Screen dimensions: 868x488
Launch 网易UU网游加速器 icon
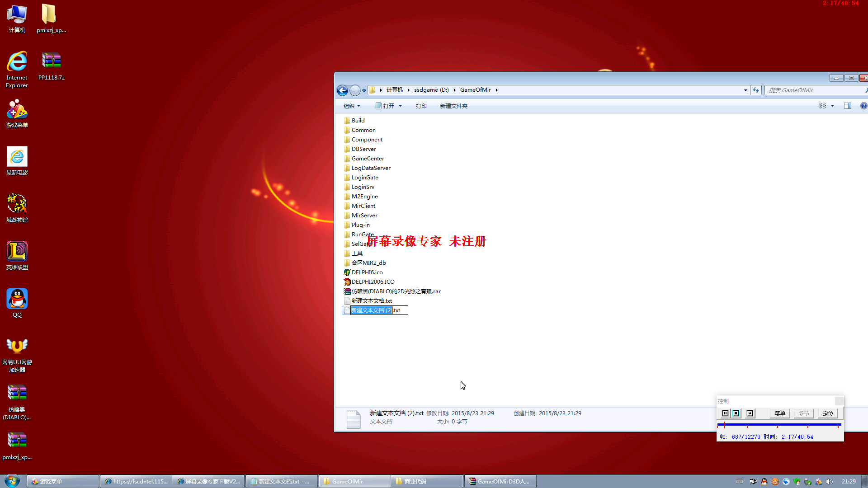coord(17,355)
